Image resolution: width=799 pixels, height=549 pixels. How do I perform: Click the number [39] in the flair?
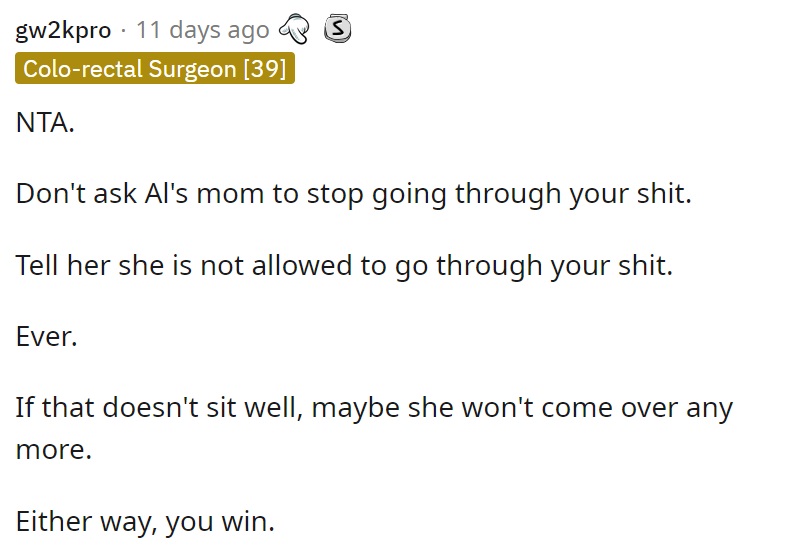(264, 68)
